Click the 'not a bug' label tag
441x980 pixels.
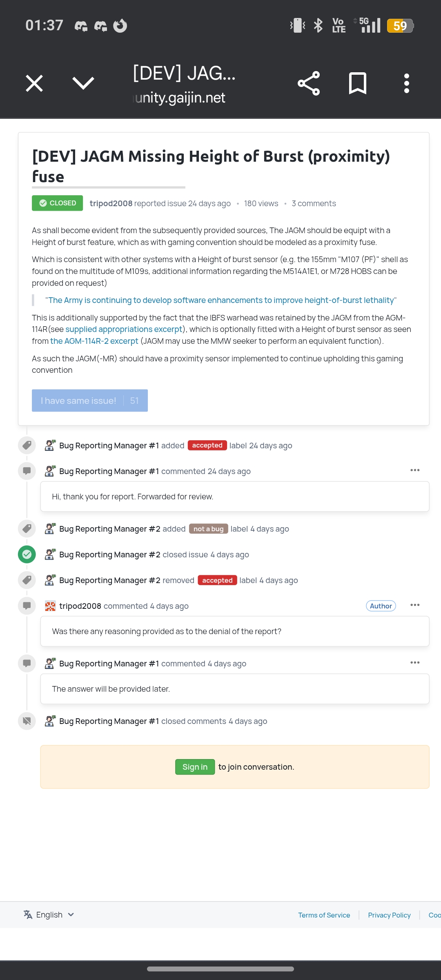[208, 529]
